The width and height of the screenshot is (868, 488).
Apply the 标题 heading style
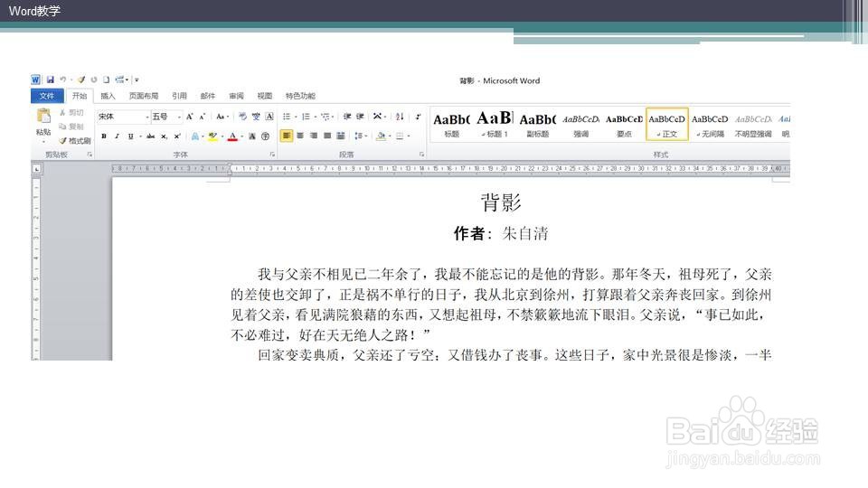(x=452, y=125)
